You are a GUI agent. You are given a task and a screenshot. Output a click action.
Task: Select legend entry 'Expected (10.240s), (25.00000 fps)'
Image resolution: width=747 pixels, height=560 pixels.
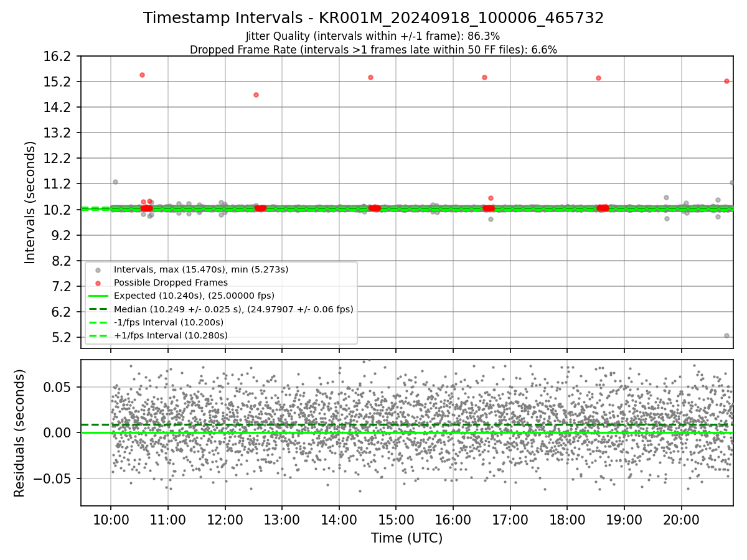[x=194, y=296]
